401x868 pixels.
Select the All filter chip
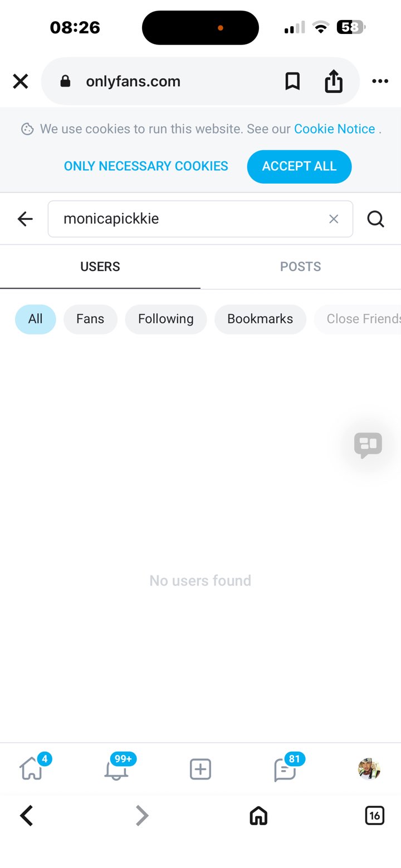[x=36, y=319]
